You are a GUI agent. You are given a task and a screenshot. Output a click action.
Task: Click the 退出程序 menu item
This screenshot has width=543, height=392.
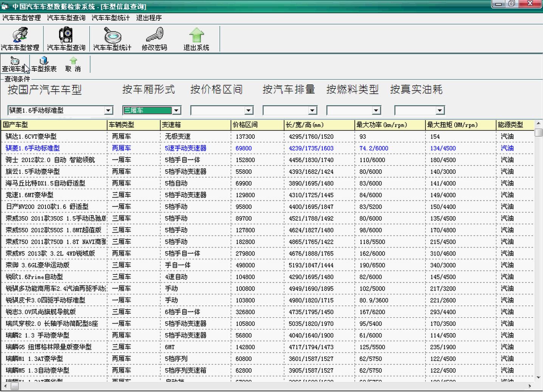coord(149,18)
